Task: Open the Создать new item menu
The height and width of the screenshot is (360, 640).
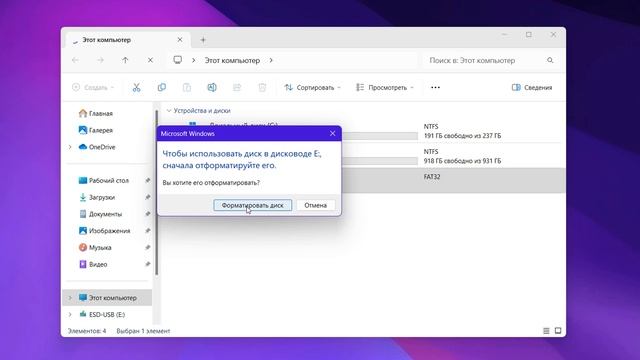Action: pyautogui.click(x=93, y=87)
